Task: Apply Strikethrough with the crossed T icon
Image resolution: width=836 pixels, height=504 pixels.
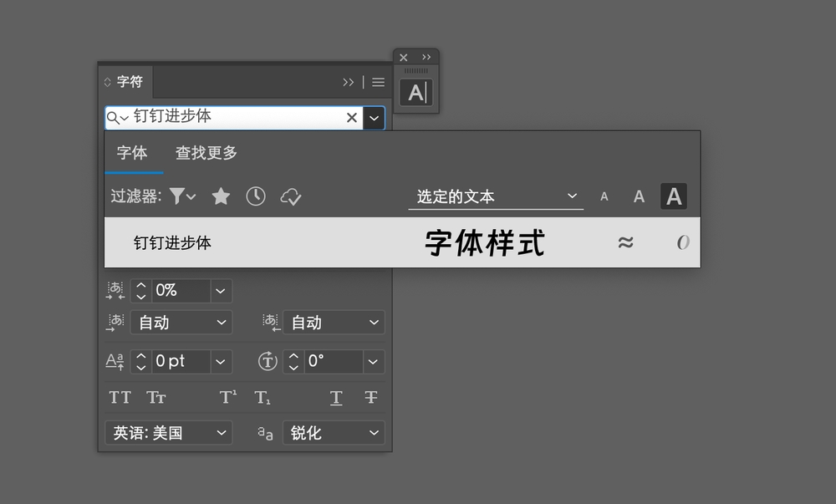Action: point(370,397)
